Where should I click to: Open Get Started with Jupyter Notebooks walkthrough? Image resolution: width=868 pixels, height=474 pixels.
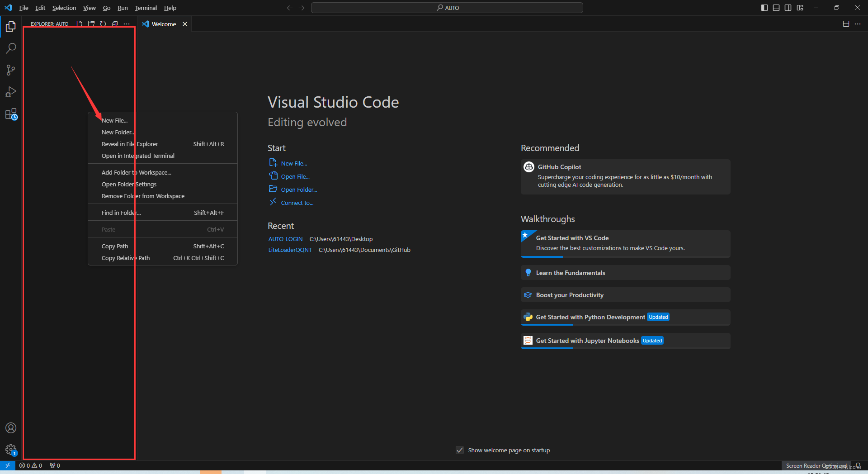(x=625, y=341)
